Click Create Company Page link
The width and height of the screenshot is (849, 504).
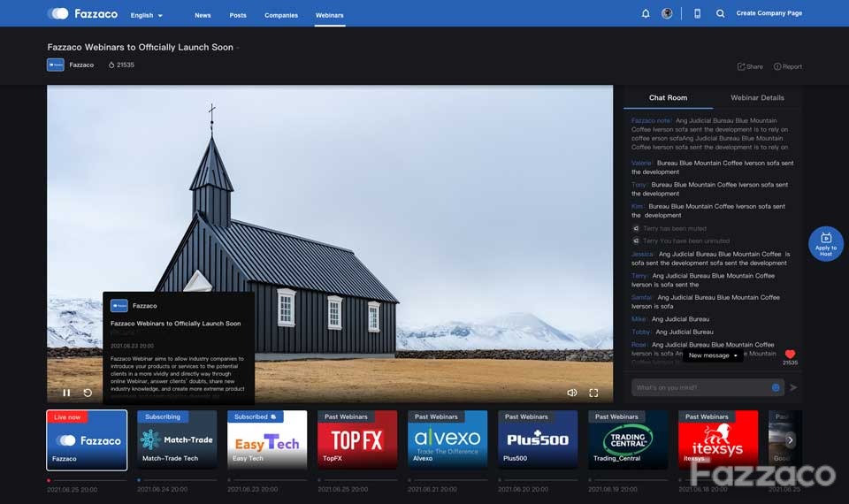769,13
